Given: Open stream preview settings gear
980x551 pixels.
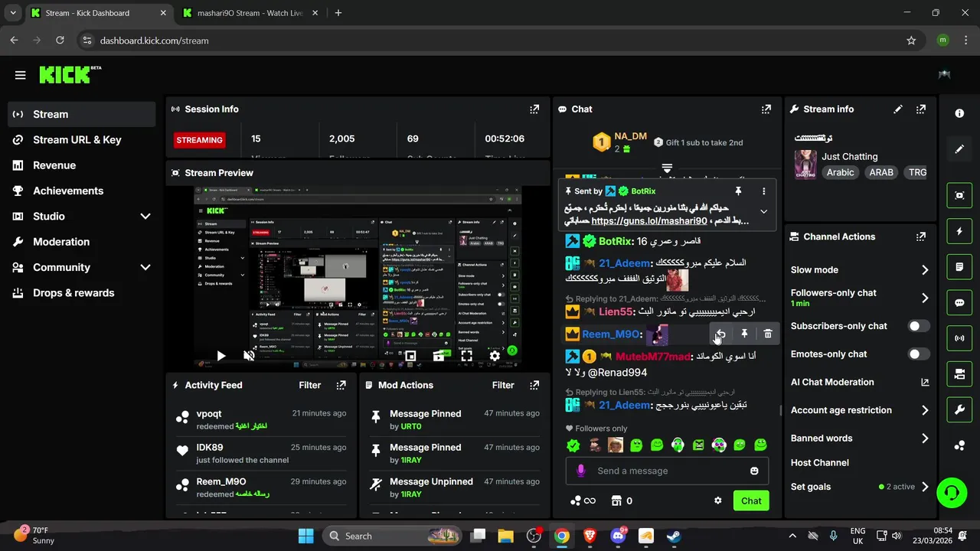Looking at the screenshot, I should [495, 356].
